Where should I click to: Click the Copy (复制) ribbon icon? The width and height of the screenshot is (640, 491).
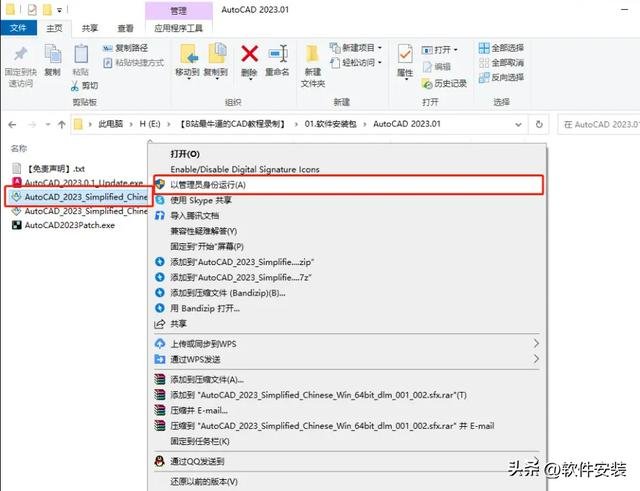(53, 54)
